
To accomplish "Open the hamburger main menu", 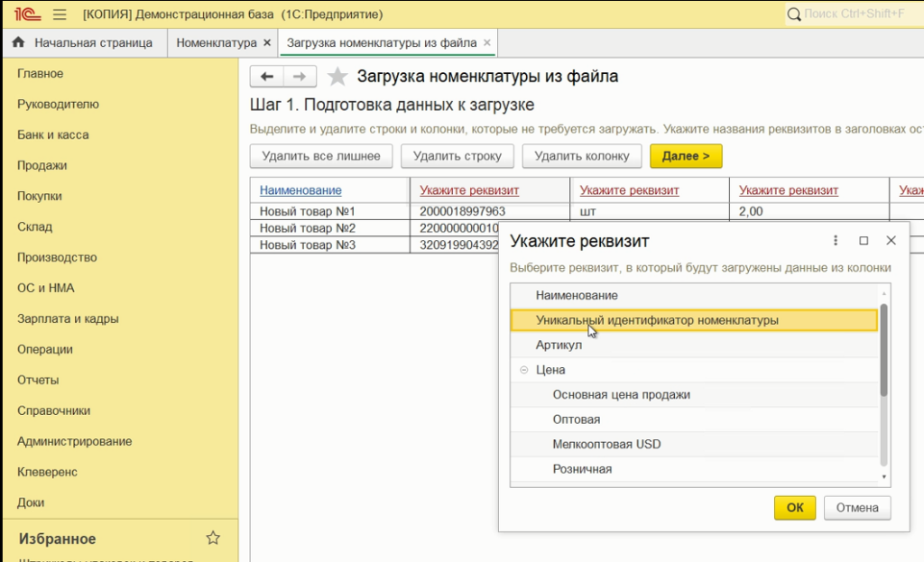I will pyautogui.click(x=60, y=14).
